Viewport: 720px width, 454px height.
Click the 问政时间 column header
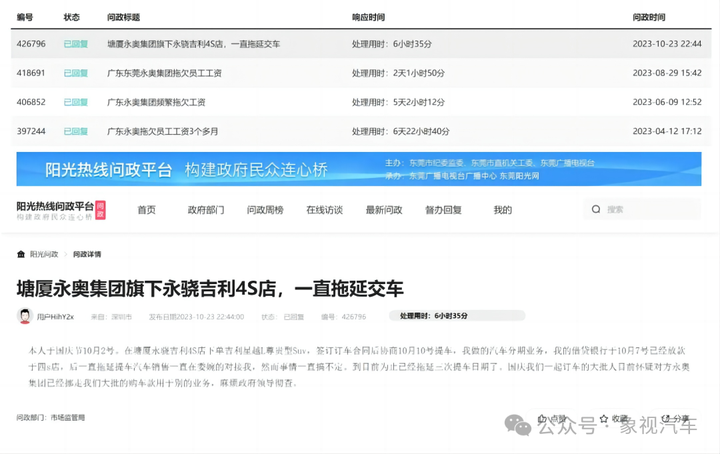(649, 17)
